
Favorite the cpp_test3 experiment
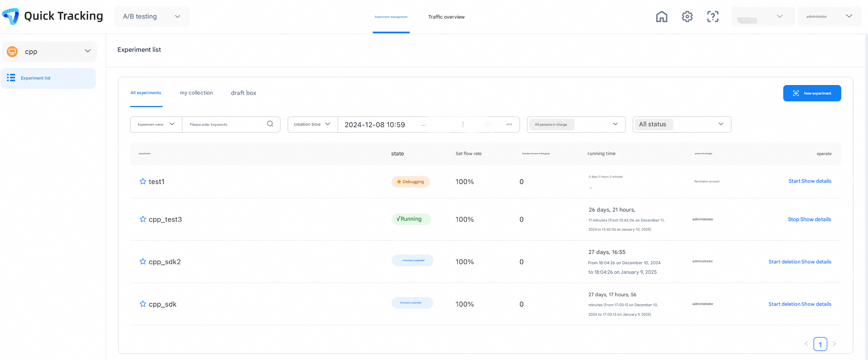coord(143,219)
